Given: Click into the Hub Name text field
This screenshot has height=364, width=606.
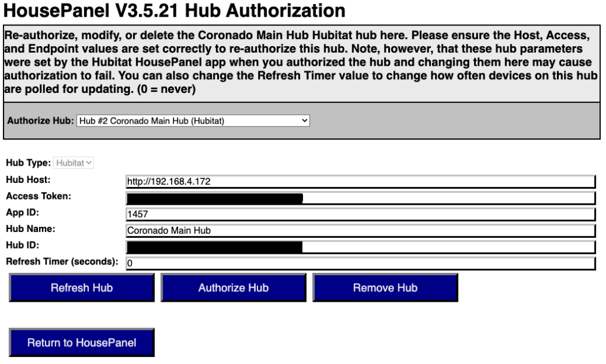Looking at the screenshot, I should [360, 231].
